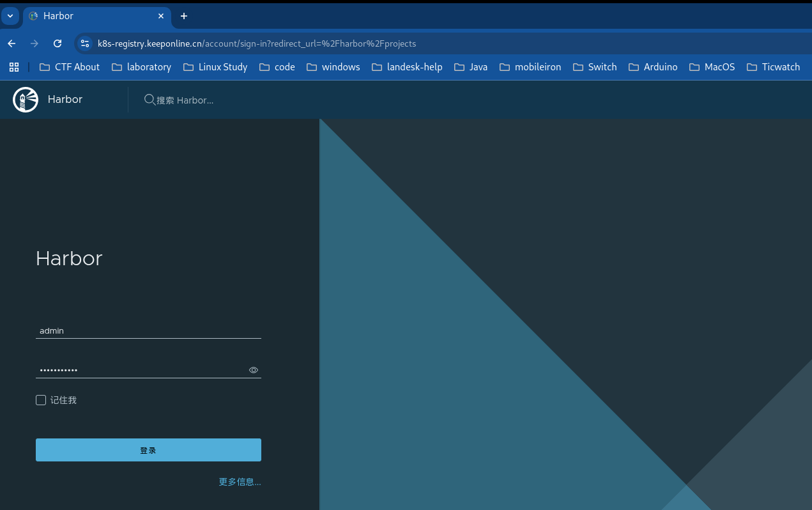Enable the 记住我 remember me checkbox
Image resolution: width=812 pixels, height=510 pixels.
41,400
